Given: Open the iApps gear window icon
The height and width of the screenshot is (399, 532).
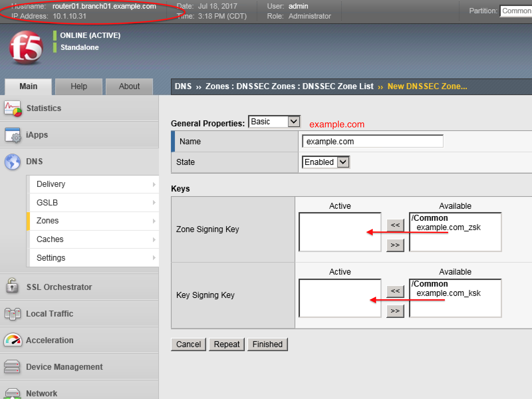Looking at the screenshot, I should (13, 135).
